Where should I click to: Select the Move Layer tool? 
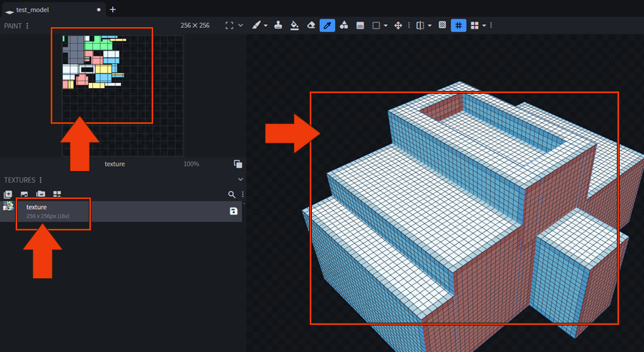(399, 25)
